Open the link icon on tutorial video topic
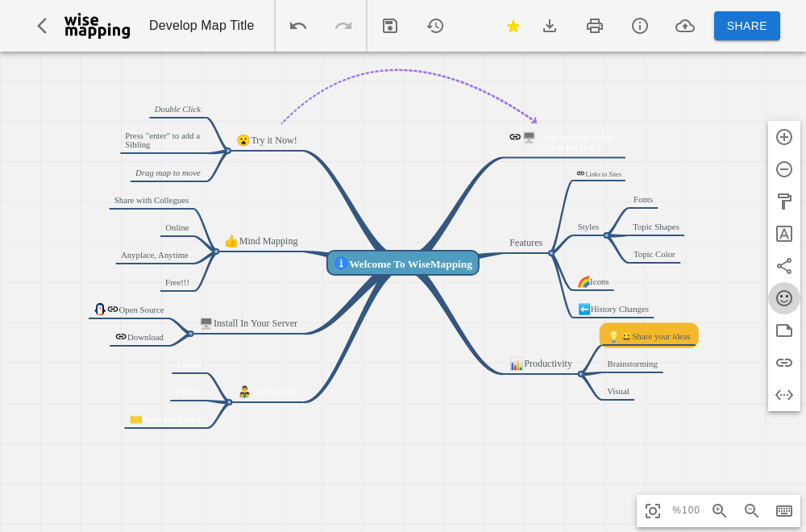The width and height of the screenshot is (806, 532). [x=515, y=137]
